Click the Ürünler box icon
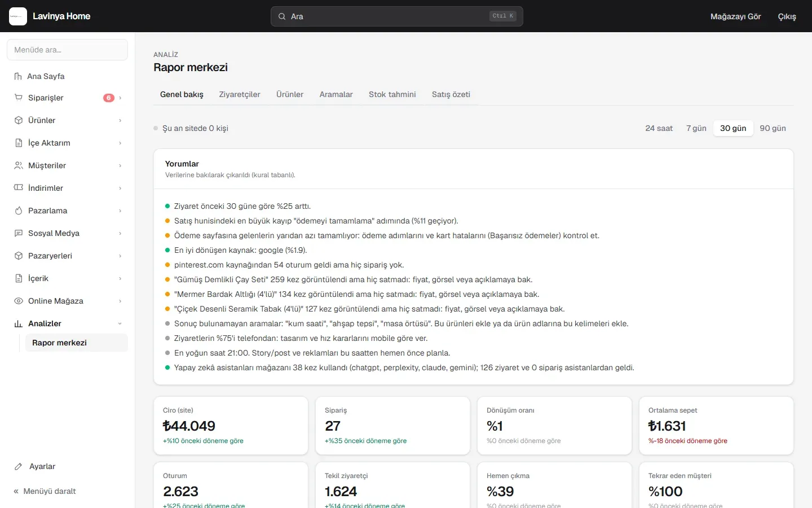 click(x=19, y=120)
